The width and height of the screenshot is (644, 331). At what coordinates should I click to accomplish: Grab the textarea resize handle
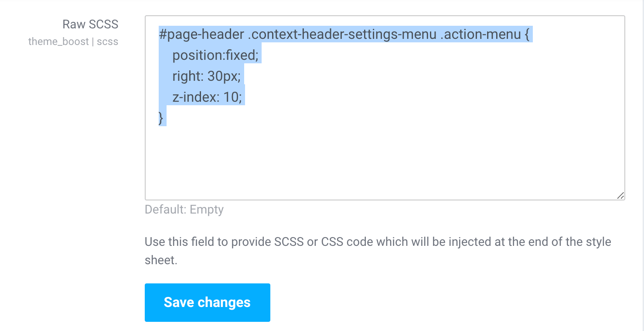(x=620, y=196)
